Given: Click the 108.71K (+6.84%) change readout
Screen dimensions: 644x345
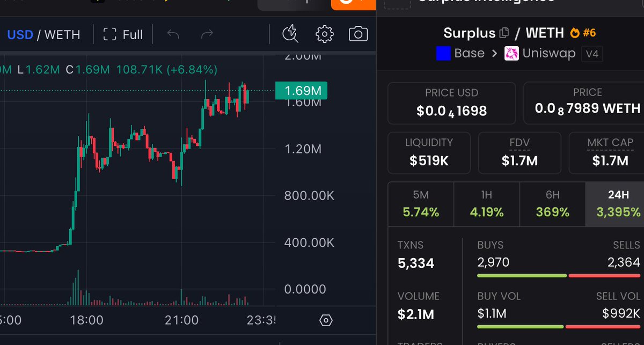Looking at the screenshot, I should (x=166, y=69).
